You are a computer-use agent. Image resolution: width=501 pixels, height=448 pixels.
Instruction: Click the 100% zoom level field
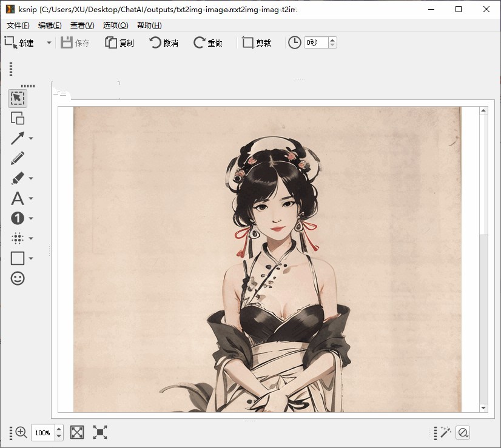coord(43,433)
